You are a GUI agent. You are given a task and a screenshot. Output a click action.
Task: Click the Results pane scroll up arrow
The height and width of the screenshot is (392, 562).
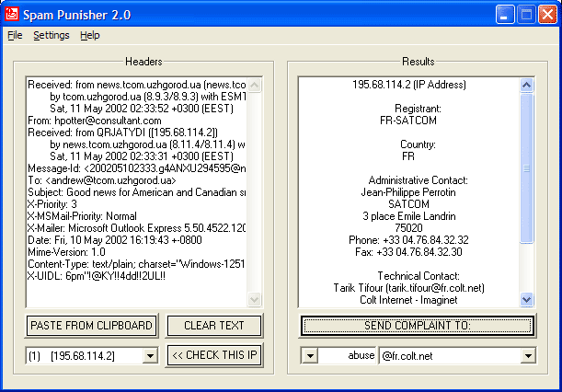click(526, 85)
